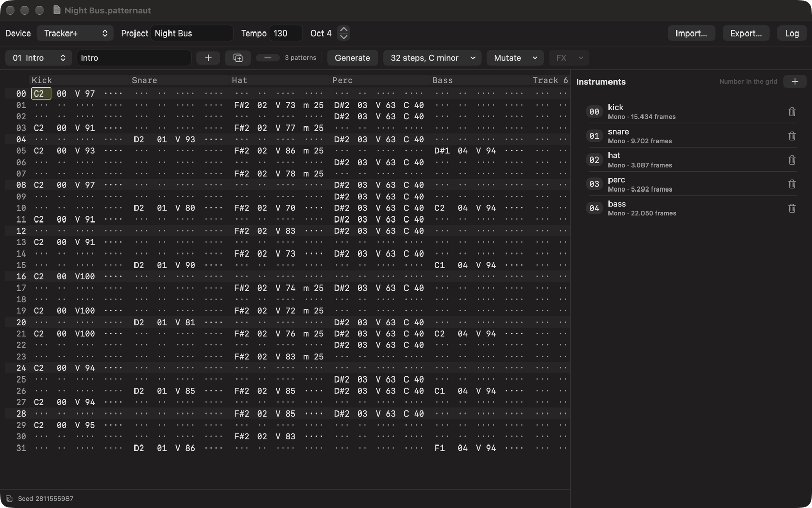Copy the seed using the status bar icon

pyautogui.click(x=9, y=499)
